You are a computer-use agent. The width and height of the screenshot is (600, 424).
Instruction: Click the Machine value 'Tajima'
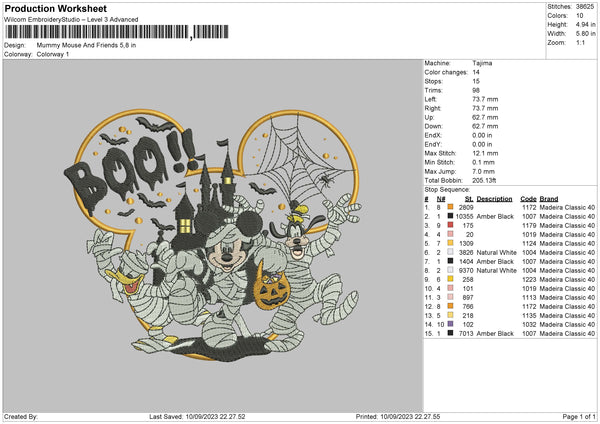tap(482, 63)
